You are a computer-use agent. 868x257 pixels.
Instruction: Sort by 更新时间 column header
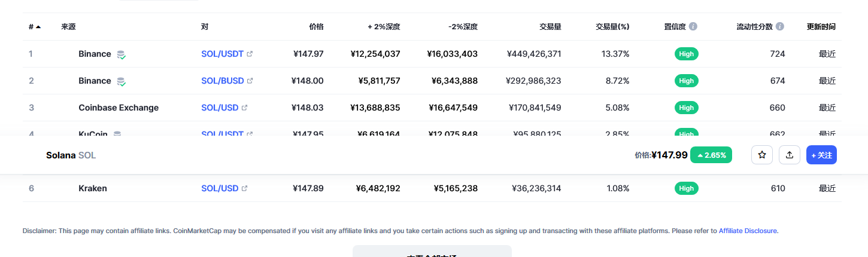821,27
